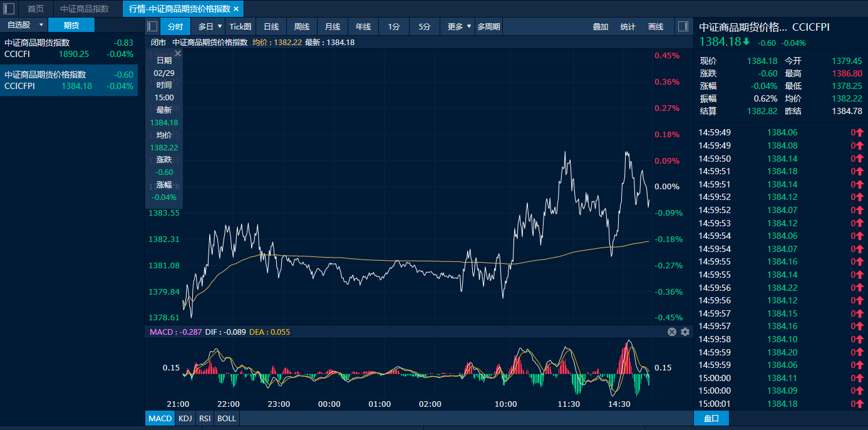
Task: Click the 画线 drawing tools button
Action: [656, 26]
